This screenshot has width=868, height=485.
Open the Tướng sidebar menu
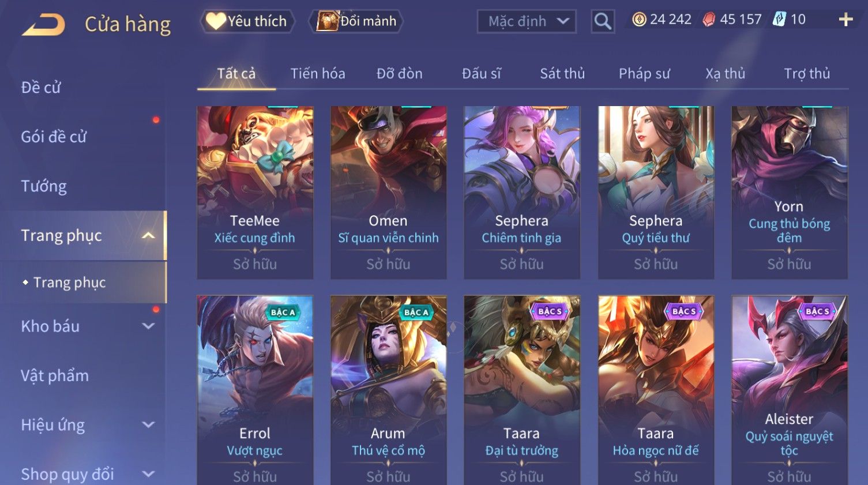[44, 186]
